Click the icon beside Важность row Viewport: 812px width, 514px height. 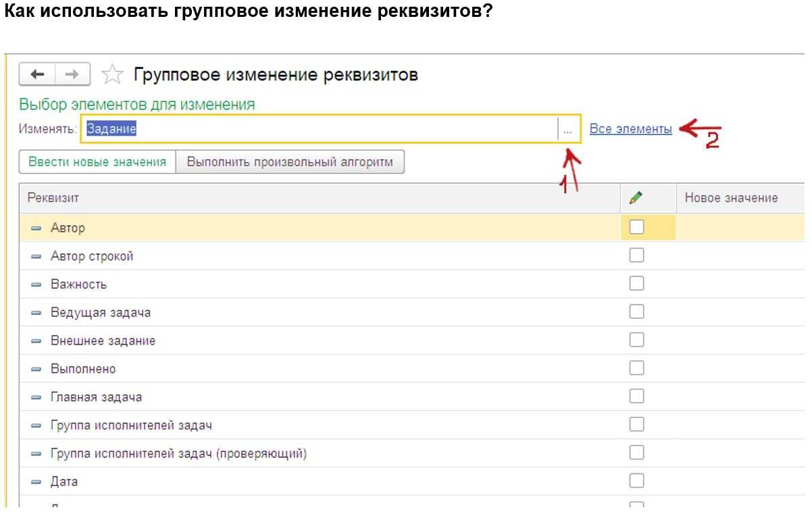pyautogui.click(x=36, y=284)
